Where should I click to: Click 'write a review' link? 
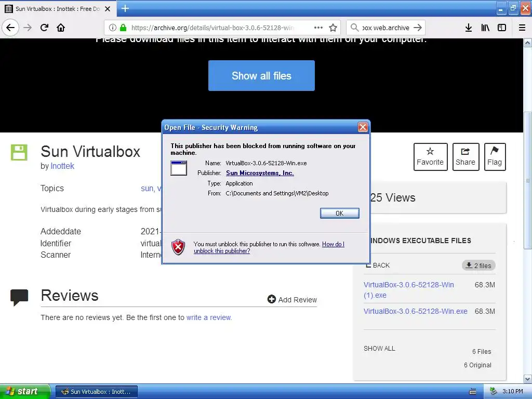pos(209,317)
